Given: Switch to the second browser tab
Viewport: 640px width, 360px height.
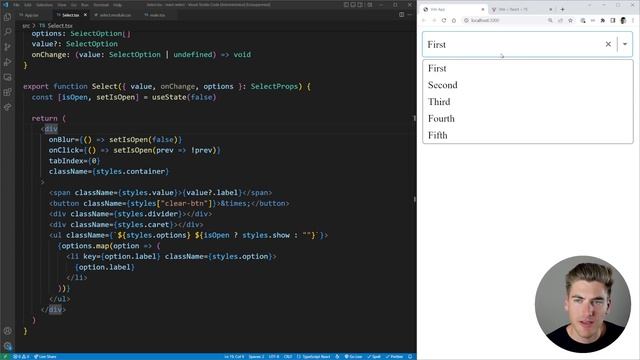Looking at the screenshot, I should (521, 9).
